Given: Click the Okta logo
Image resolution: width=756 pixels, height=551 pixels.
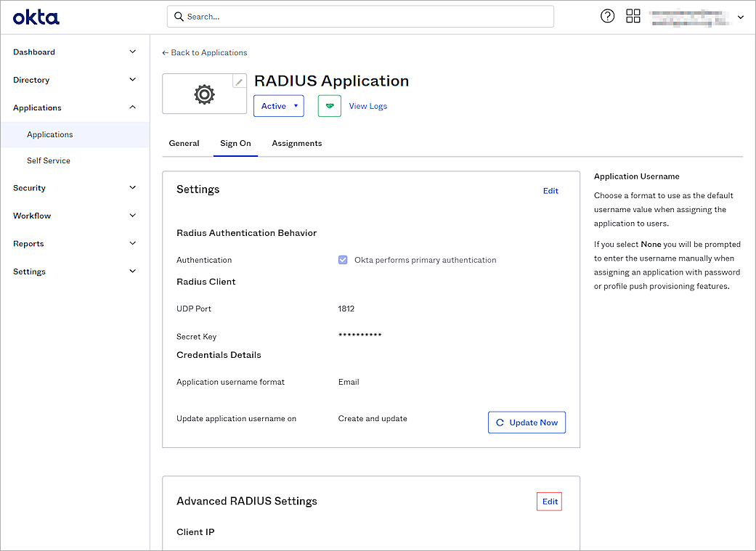Looking at the screenshot, I should tap(35, 17).
